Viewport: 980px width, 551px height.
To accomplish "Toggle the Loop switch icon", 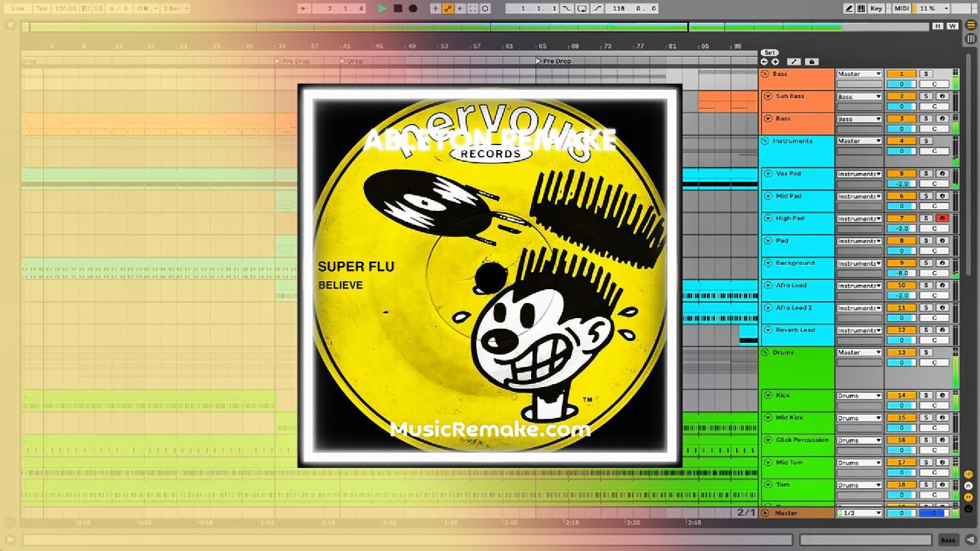I will coord(582,8).
